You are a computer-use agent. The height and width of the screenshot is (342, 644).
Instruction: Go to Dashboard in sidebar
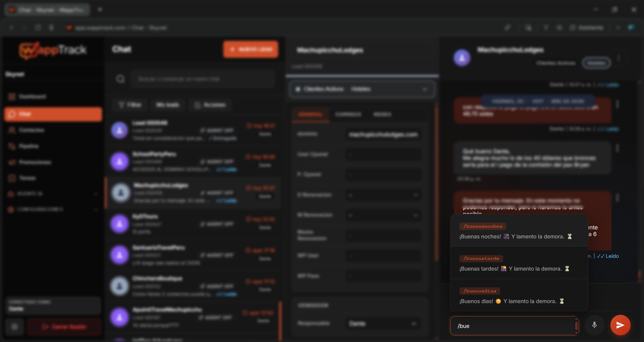pos(53,97)
